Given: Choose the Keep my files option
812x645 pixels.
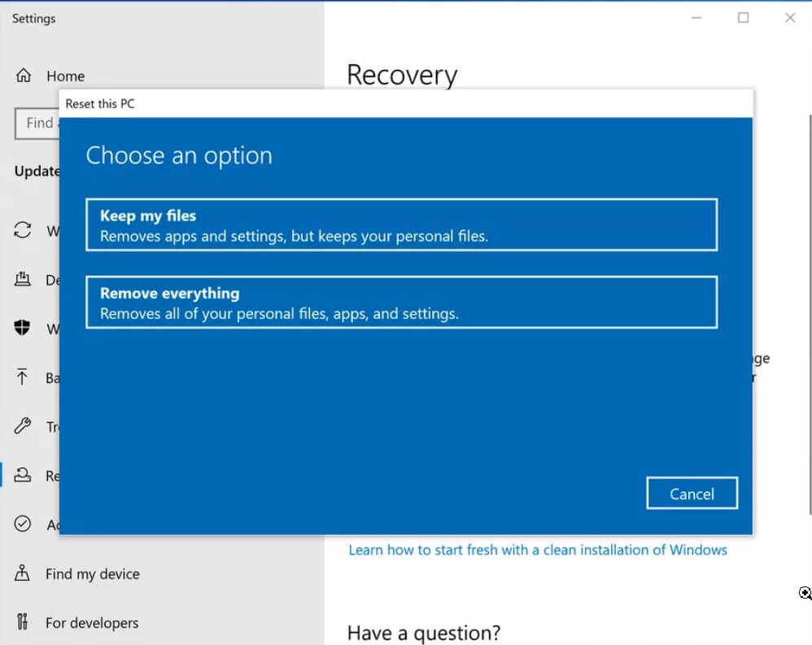Looking at the screenshot, I should pos(401,224).
